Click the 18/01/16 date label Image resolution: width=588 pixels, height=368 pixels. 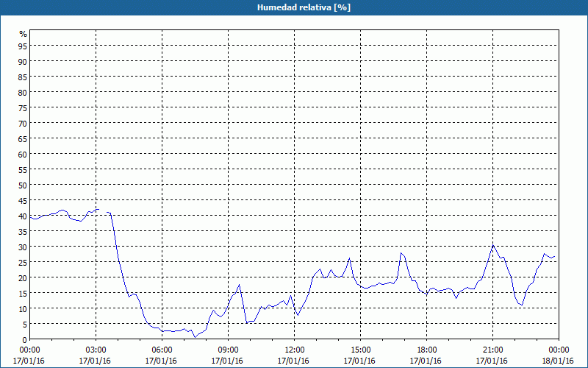coord(558,361)
